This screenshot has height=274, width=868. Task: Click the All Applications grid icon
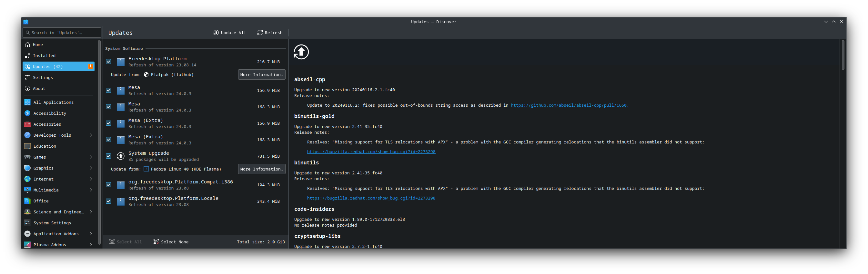coord(28,102)
